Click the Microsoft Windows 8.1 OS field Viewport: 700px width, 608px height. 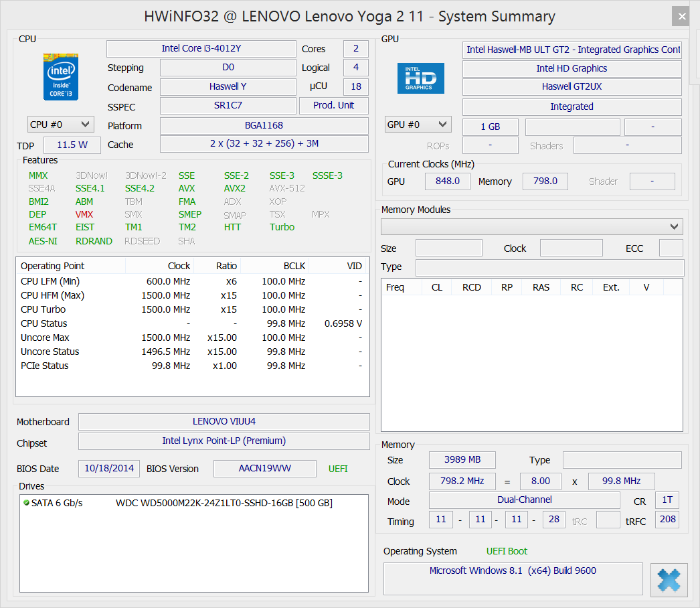513,572
